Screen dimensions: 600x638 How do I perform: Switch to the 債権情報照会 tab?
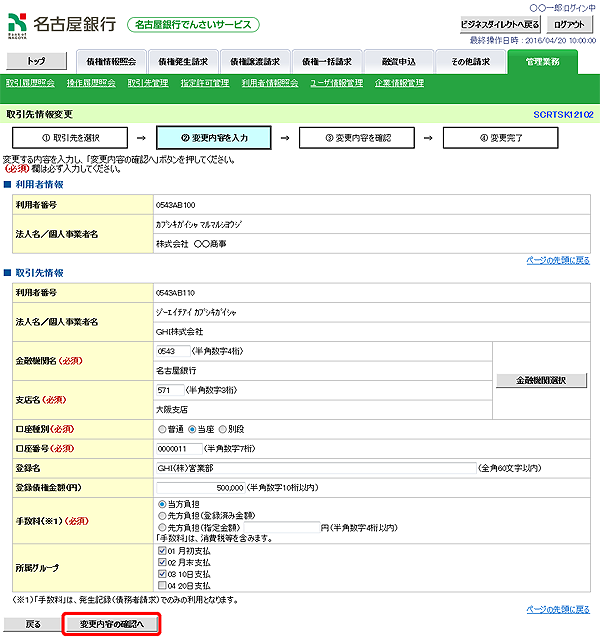(x=111, y=62)
